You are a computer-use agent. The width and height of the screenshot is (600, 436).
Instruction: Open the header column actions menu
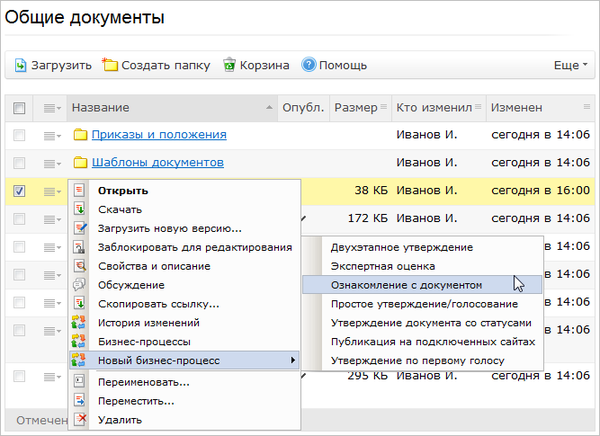point(52,108)
